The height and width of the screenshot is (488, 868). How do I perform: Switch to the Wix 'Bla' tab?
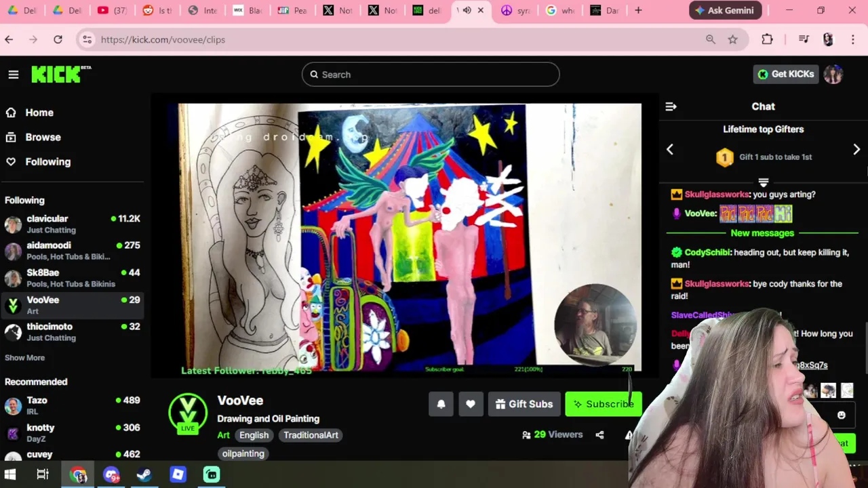pos(247,10)
